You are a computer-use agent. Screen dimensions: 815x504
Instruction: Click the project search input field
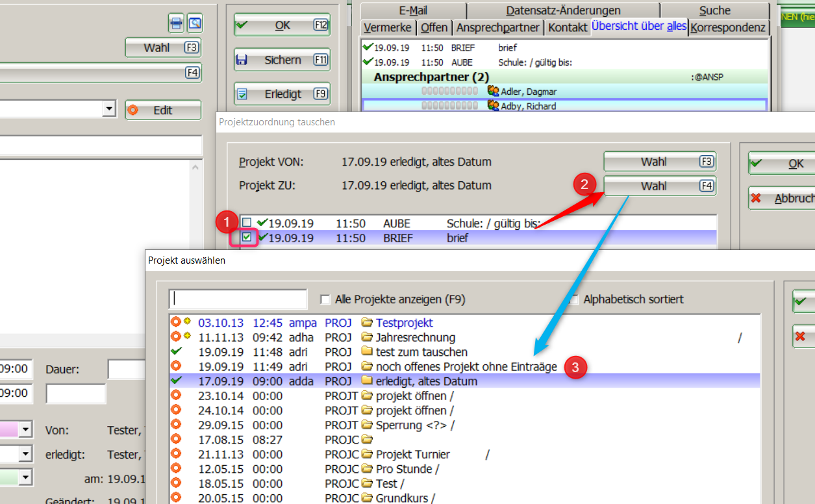click(238, 299)
